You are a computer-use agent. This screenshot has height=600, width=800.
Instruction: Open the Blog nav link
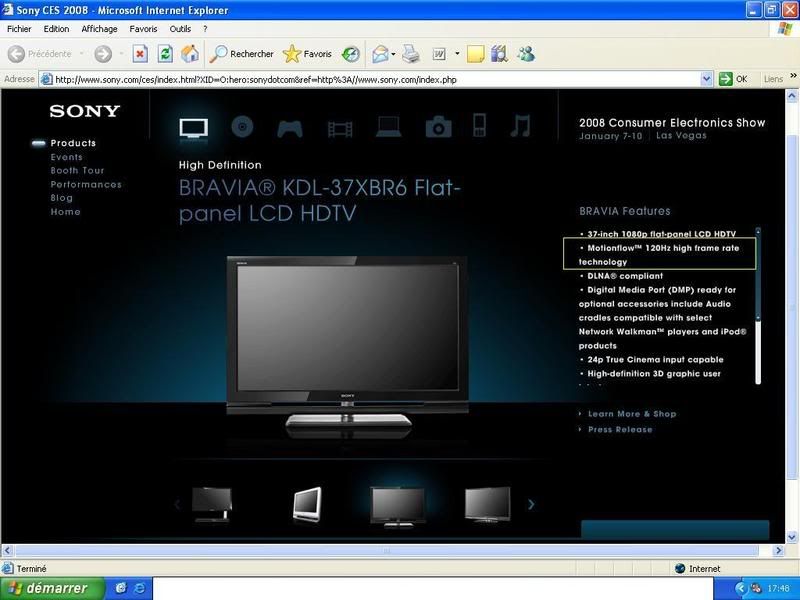pyautogui.click(x=62, y=198)
